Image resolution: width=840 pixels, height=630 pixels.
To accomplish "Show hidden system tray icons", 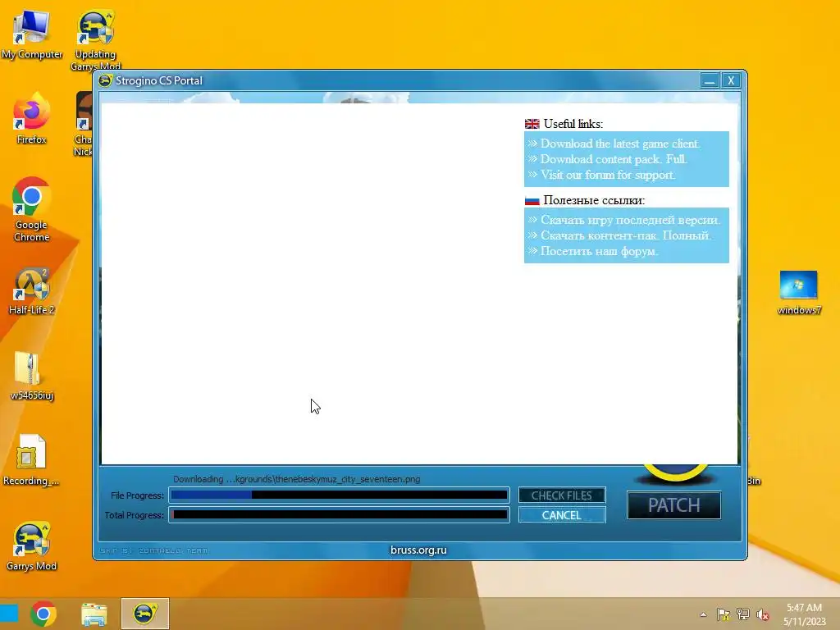I will click(x=703, y=614).
